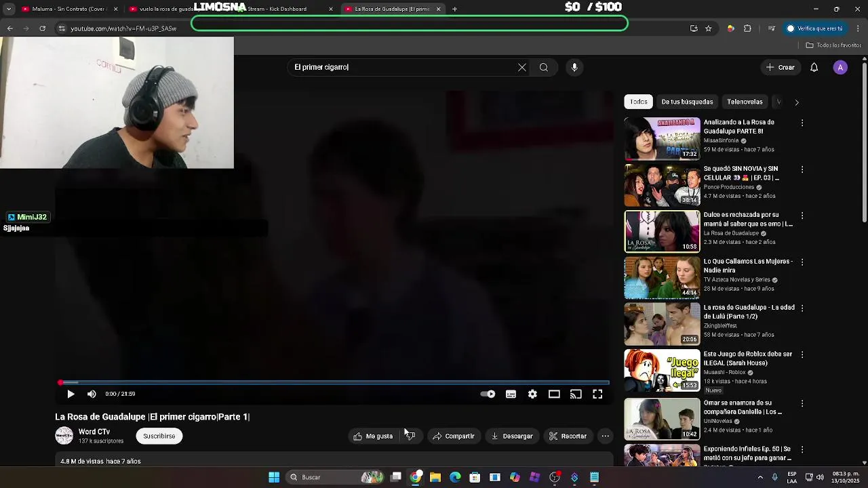Open Microsoft Edge from the taskbar
Image resolution: width=868 pixels, height=488 pixels.
pos(455,477)
